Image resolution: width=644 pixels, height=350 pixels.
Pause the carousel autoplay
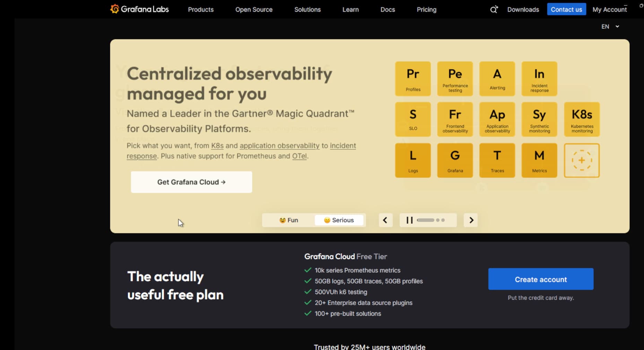point(409,220)
